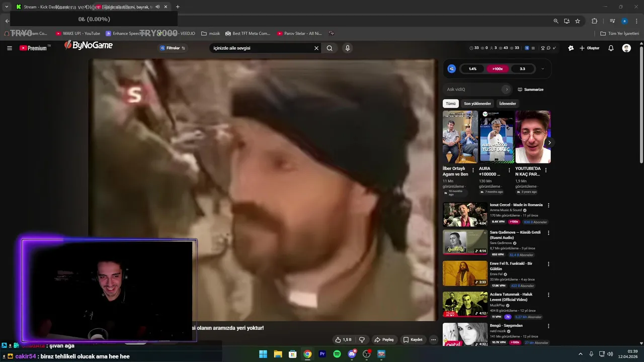The height and width of the screenshot is (362, 644).
Task: Open the YouTube notifications bell
Action: [611, 48]
